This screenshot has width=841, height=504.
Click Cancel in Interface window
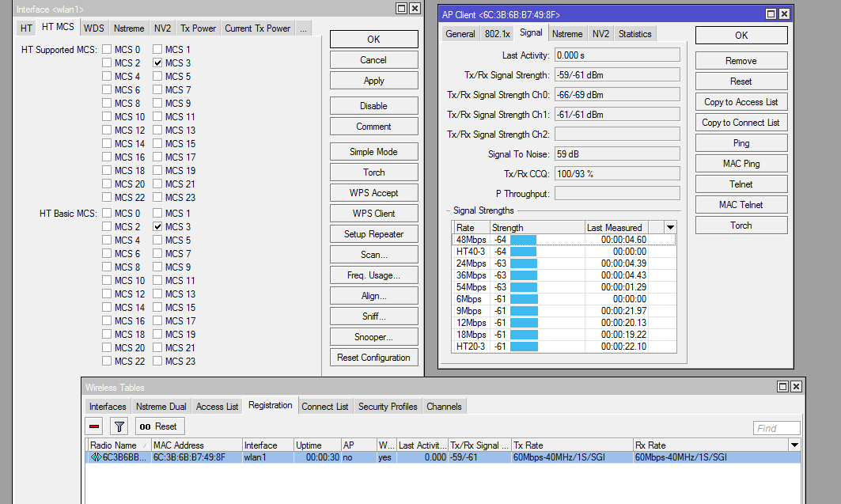point(374,60)
